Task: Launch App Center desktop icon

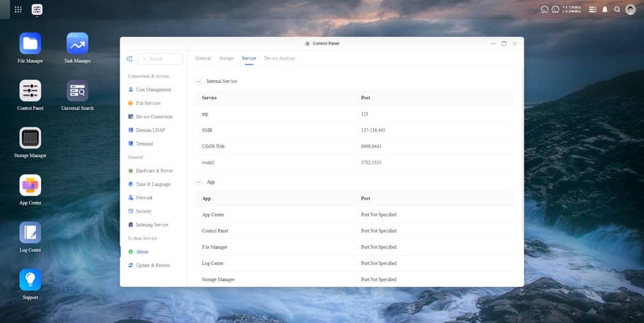Action: click(x=30, y=186)
